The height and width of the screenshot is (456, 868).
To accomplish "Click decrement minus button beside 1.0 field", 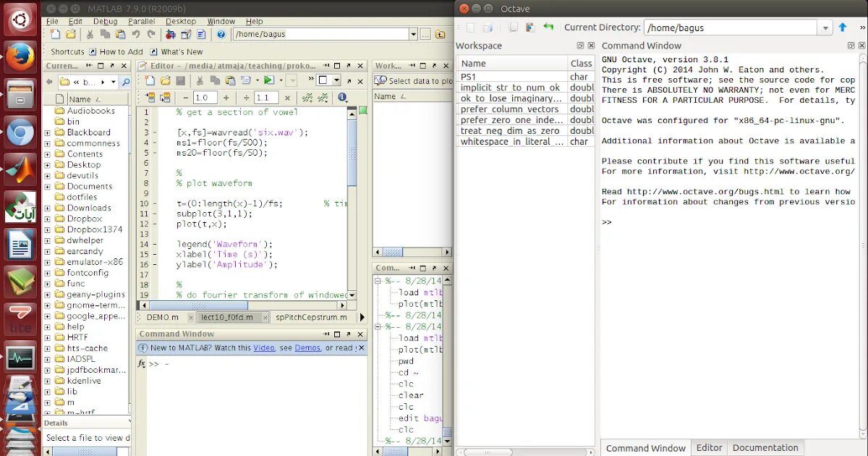I will click(185, 98).
